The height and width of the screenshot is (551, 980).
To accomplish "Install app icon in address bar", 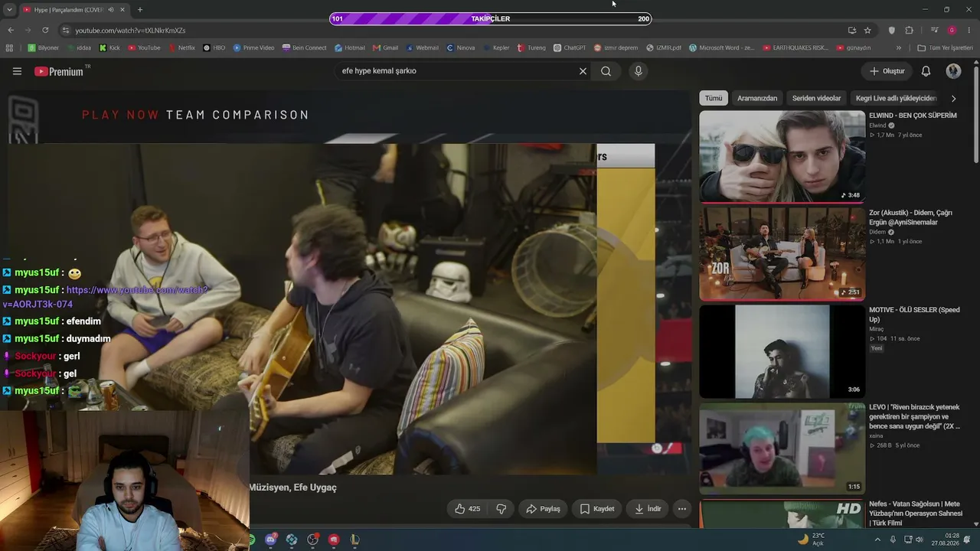I will (852, 31).
